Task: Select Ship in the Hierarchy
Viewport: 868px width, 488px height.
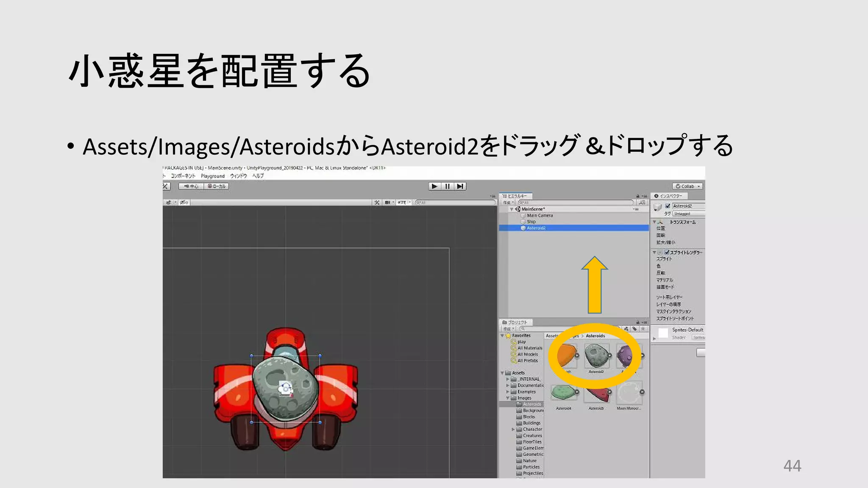Action: pos(531,222)
